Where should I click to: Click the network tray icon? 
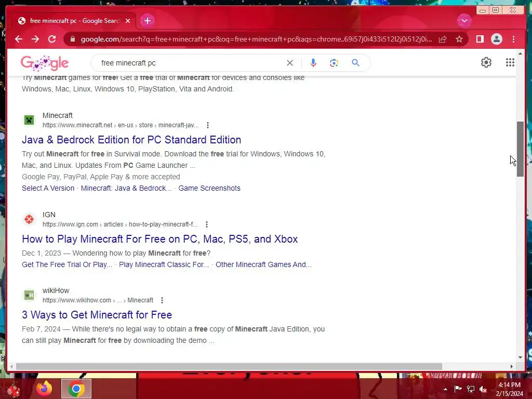471,389
